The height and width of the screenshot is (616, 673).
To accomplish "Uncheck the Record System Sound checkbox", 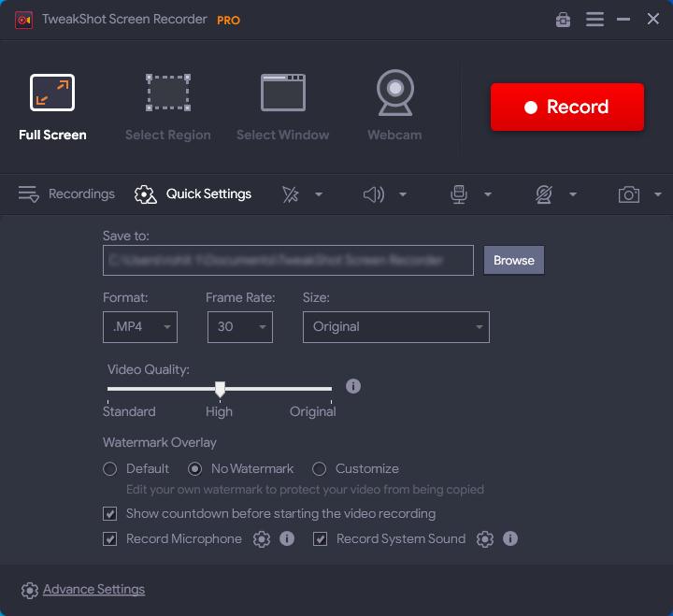I will (x=321, y=539).
